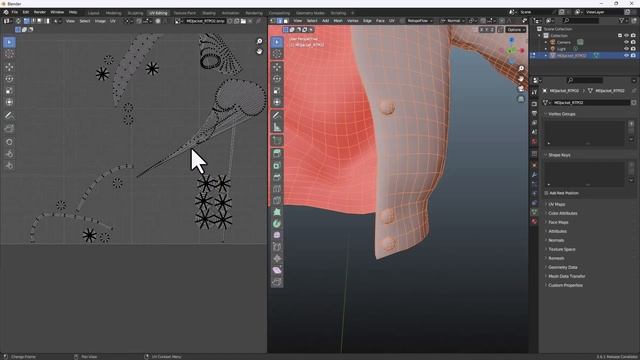Activate the 3D viewport Move tool
Screen dimensions: 640x360
pyautogui.click(x=277, y=67)
